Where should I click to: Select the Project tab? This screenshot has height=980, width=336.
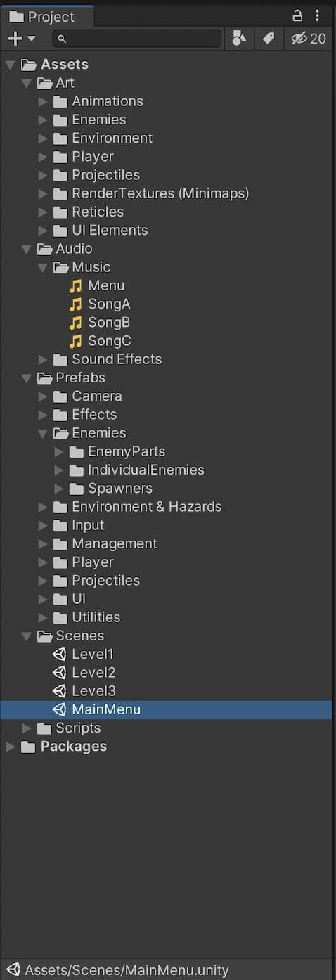pyautogui.click(x=42, y=16)
